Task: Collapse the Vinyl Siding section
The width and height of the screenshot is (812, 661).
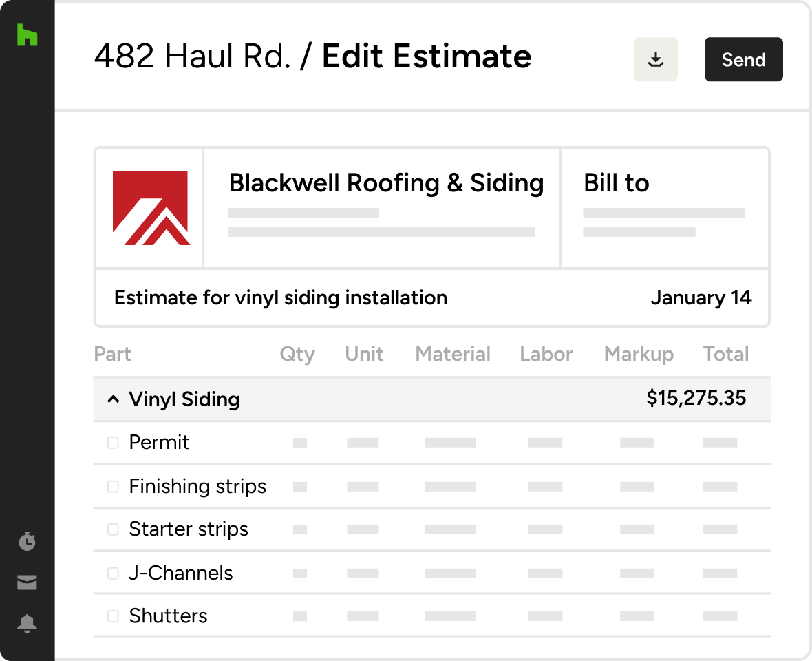Action: pos(114,399)
